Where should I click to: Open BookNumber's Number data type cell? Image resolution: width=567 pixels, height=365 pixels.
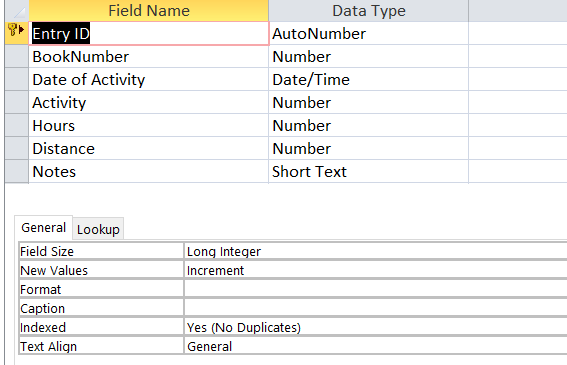tap(368, 57)
